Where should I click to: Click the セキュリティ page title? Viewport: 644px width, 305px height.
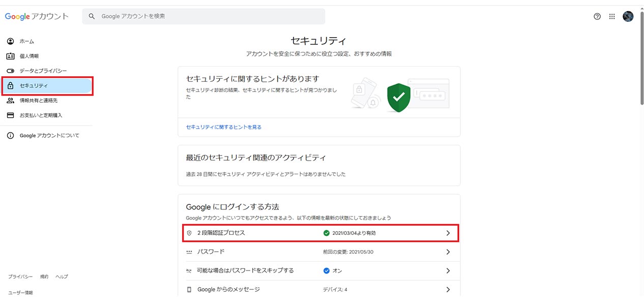coord(319,41)
